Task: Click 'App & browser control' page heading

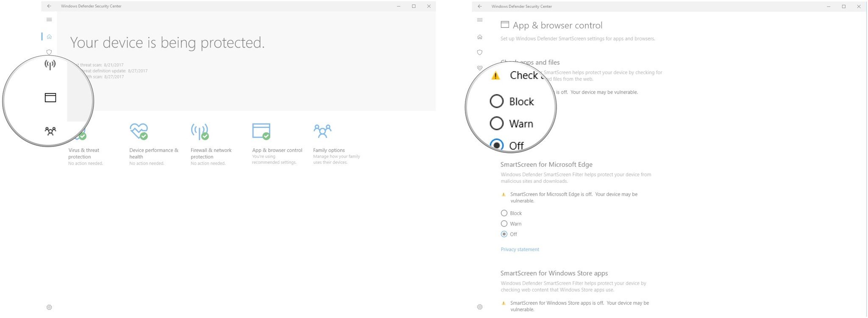Action: 557,25
